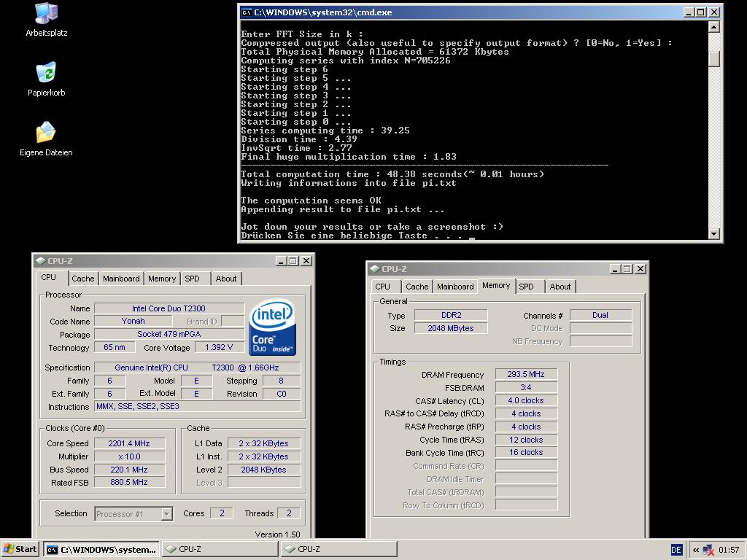
Task: Click the Total computation time line
Action: point(392,174)
